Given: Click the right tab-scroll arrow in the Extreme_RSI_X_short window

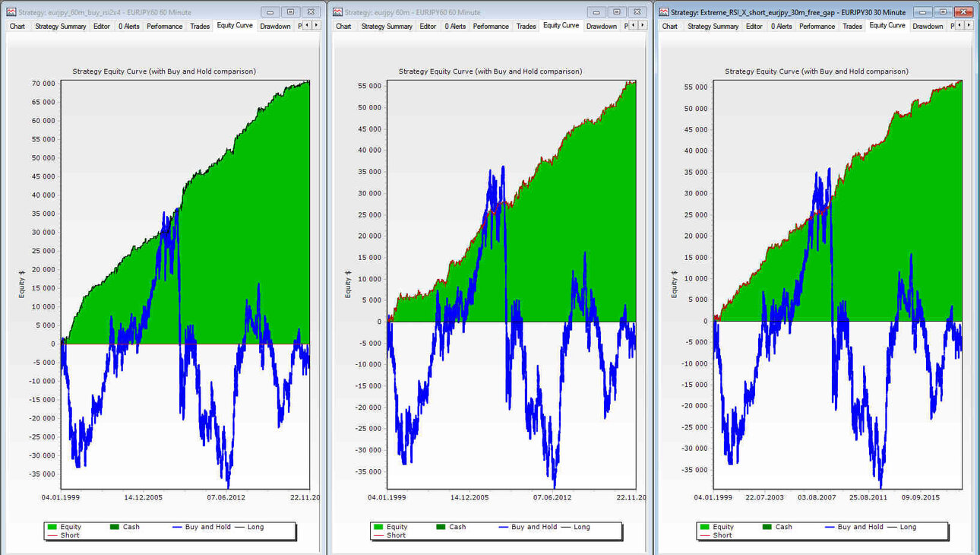Looking at the screenshot, I should (969, 26).
